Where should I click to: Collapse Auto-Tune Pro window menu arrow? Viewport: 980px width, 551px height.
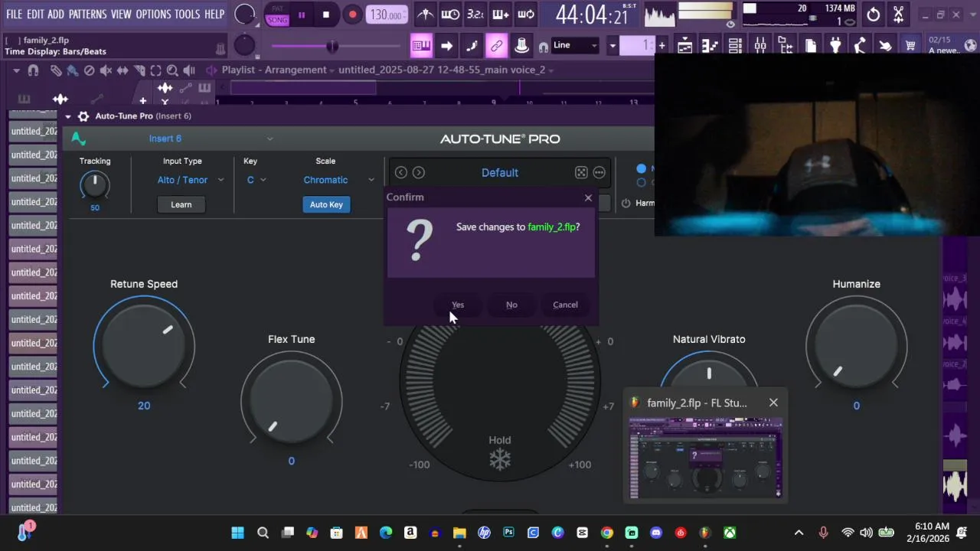tap(68, 116)
